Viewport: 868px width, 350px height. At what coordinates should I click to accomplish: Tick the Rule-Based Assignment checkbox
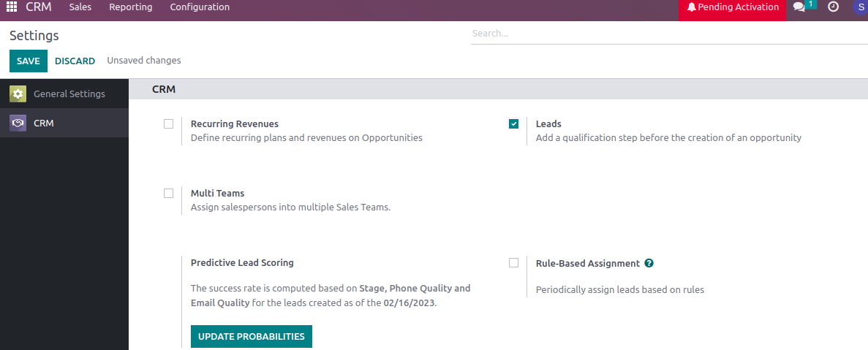point(514,263)
